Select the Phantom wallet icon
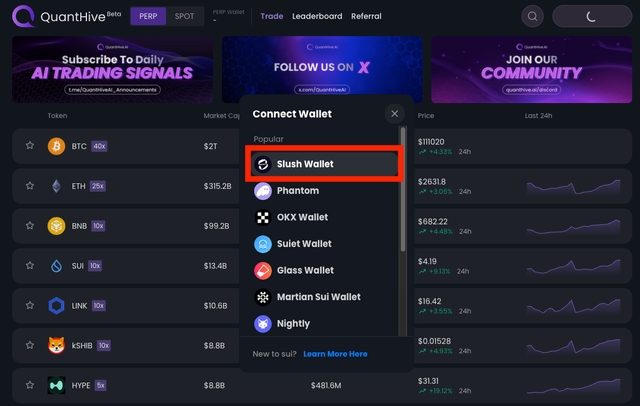The height and width of the screenshot is (406, 640). click(x=263, y=191)
